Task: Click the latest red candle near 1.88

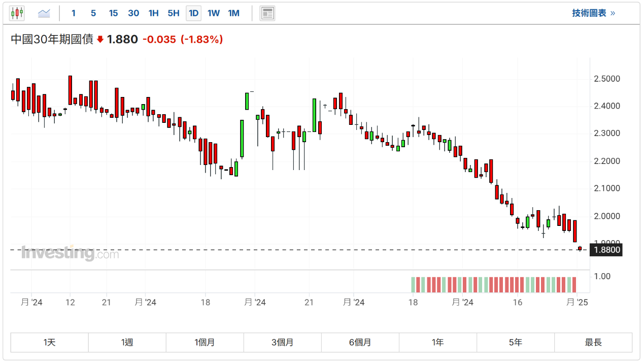Action: pos(580,248)
